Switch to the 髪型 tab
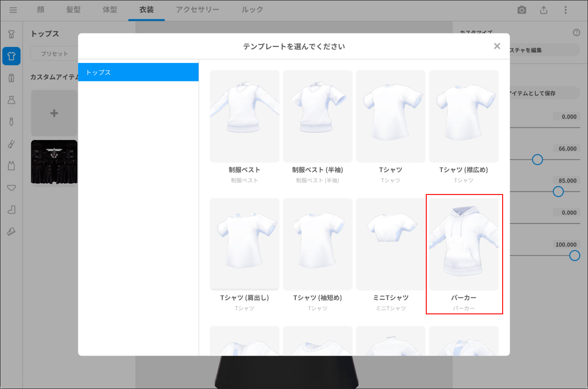This screenshot has width=588, height=389. (73, 10)
